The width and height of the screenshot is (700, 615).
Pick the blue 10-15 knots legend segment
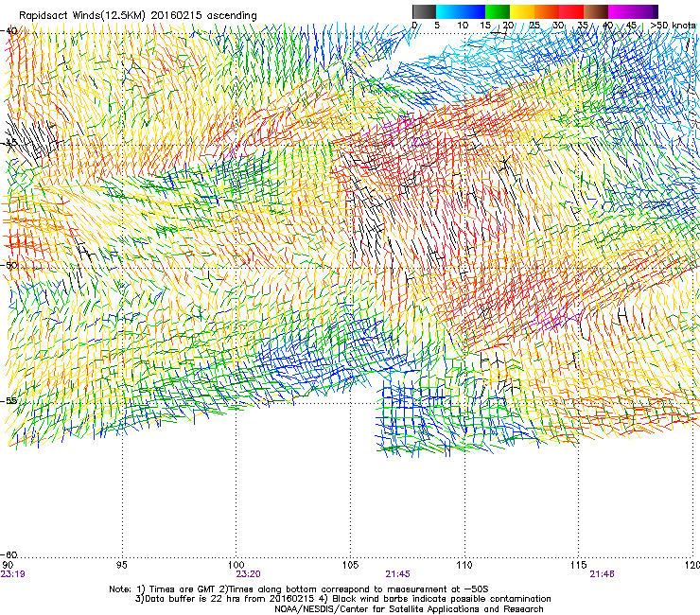(473, 11)
